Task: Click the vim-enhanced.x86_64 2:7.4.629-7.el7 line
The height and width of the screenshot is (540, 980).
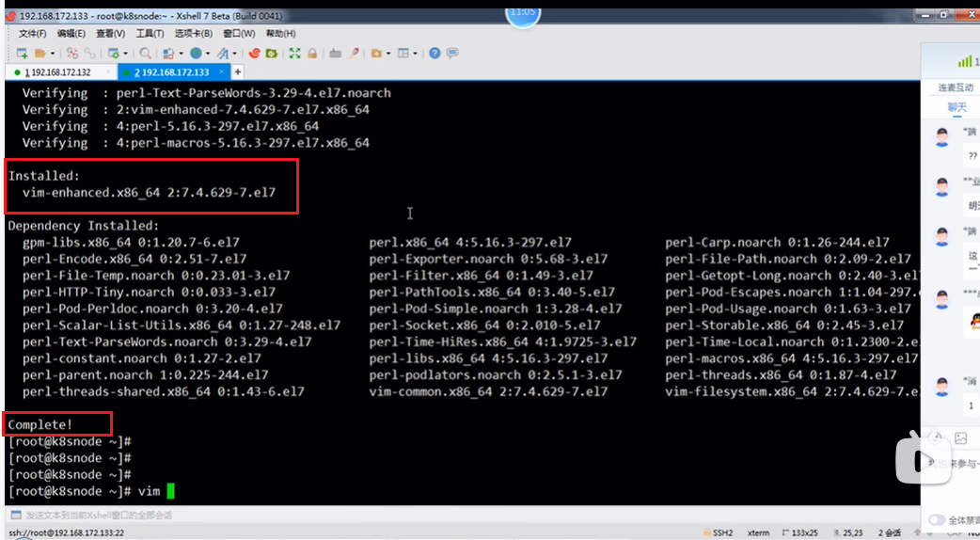Action: tap(149, 193)
